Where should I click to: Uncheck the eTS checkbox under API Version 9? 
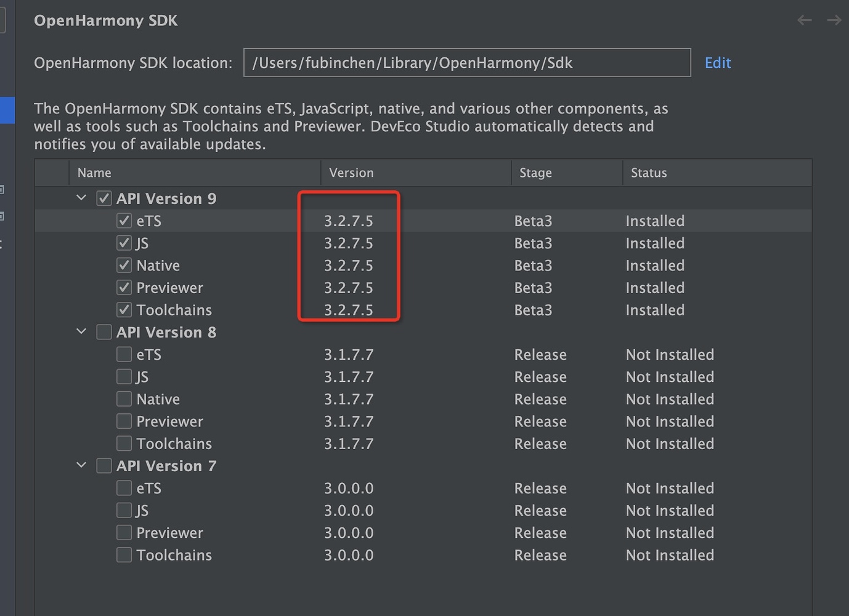(x=124, y=221)
